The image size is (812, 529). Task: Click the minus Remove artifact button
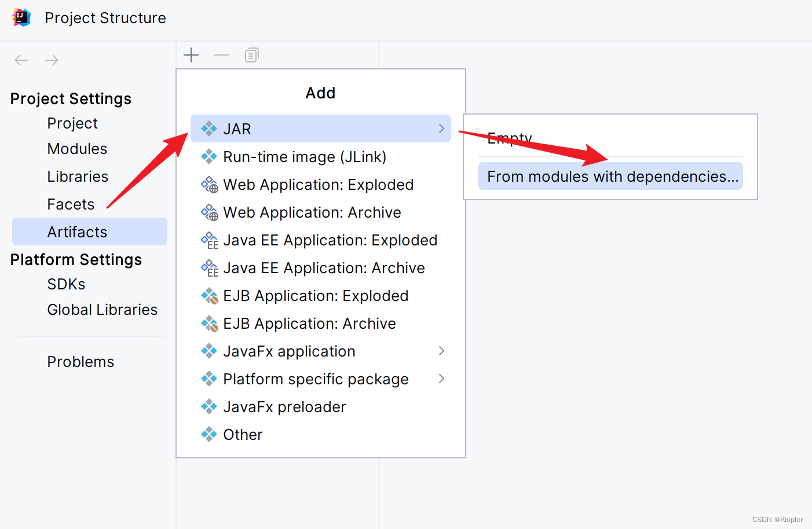point(221,56)
